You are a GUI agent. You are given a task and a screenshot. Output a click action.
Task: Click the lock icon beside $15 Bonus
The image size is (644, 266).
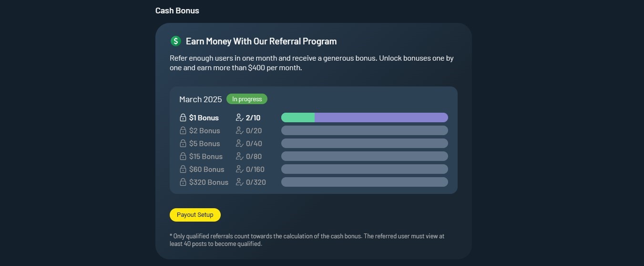click(183, 156)
